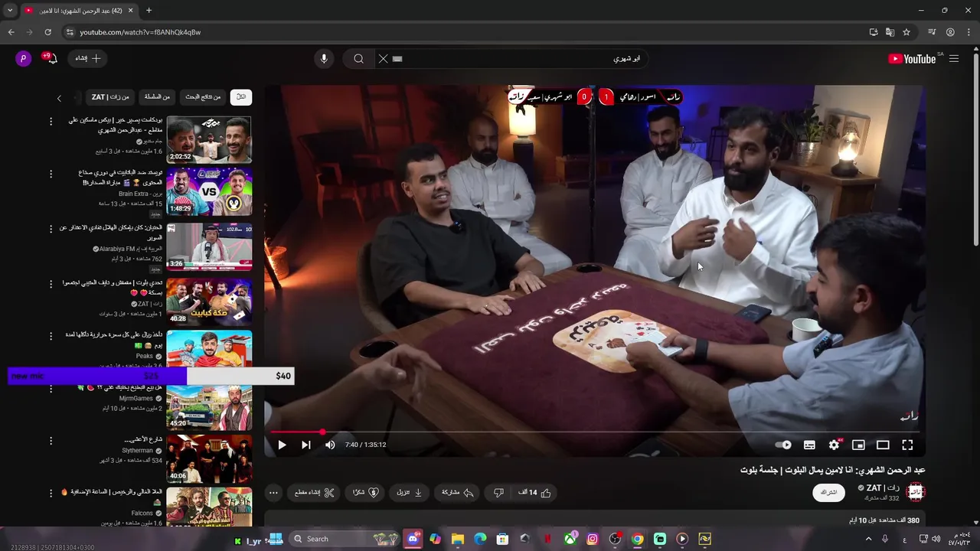The image size is (980, 551).
Task: Open the Chrome tab search dropdown
Action: click(10, 11)
